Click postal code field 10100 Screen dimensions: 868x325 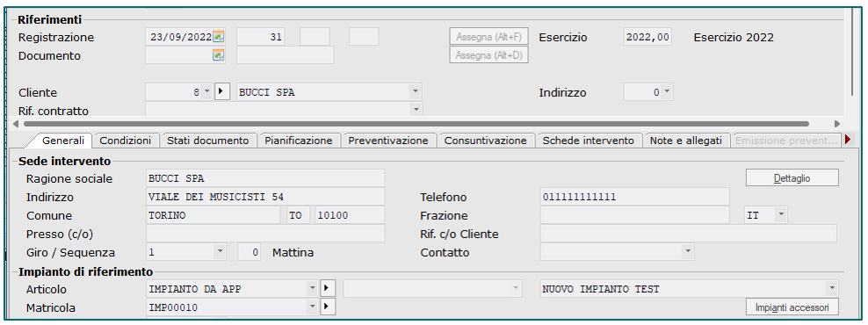click(350, 215)
